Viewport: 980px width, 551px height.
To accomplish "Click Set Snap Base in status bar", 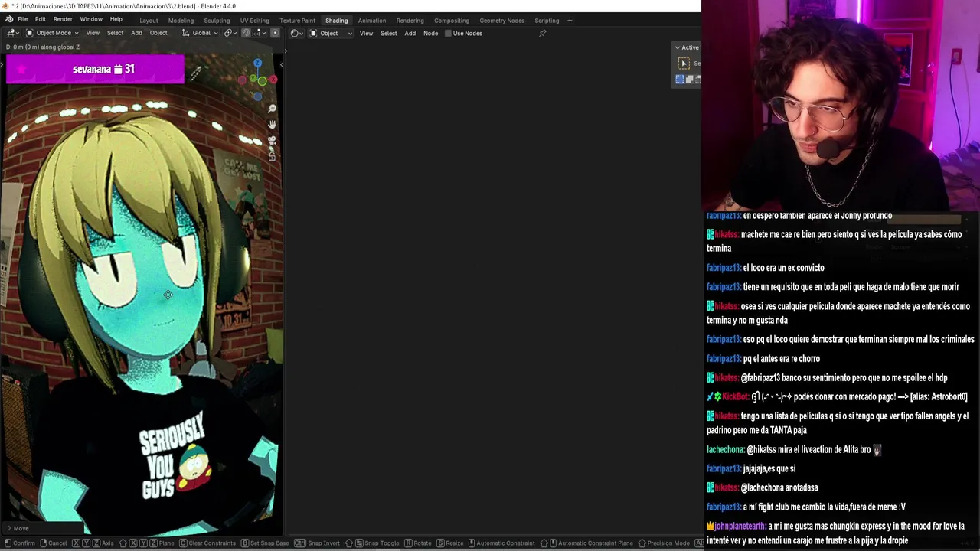I will (265, 543).
